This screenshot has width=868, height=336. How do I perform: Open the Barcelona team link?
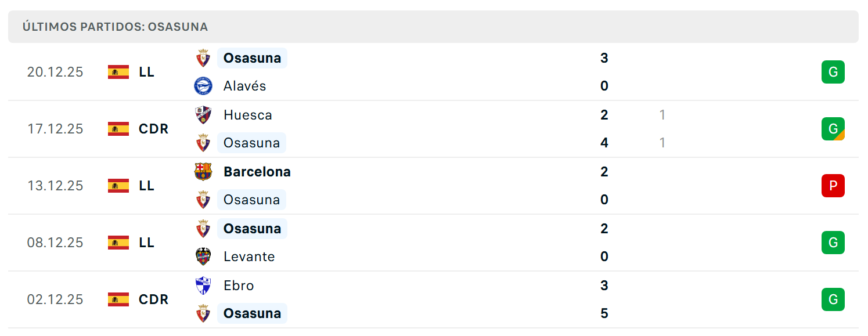coord(257,172)
